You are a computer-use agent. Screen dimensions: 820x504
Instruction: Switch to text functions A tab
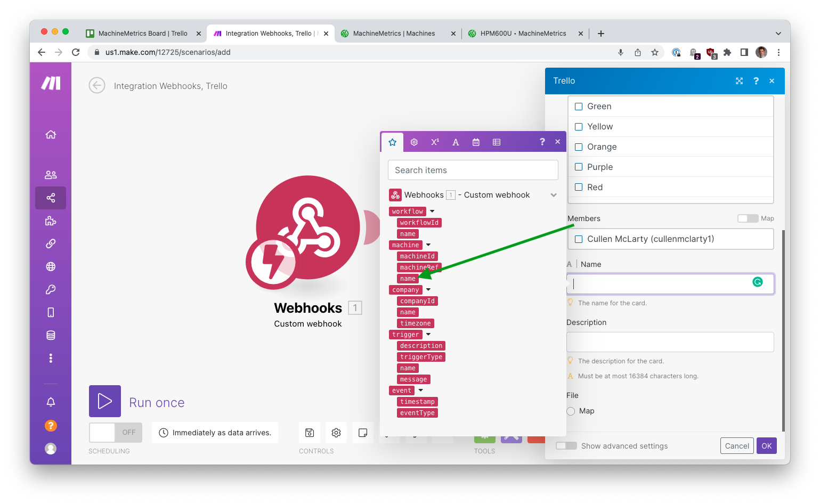[456, 142]
